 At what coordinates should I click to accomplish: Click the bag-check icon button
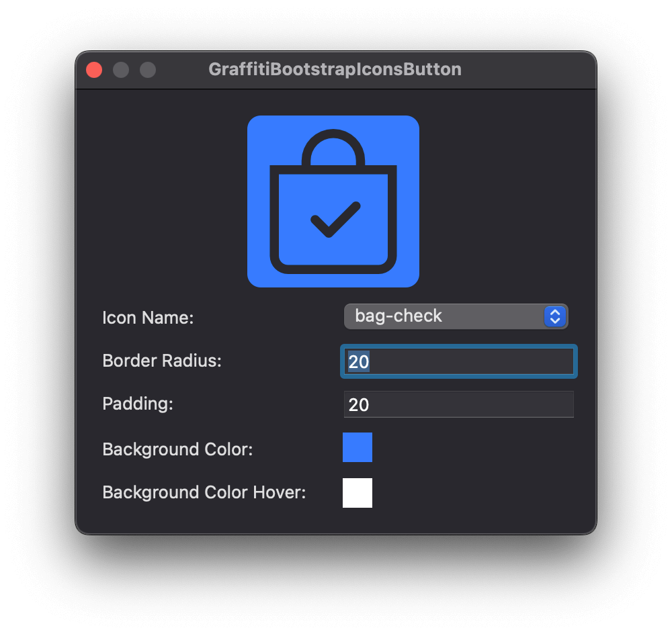[x=333, y=201]
